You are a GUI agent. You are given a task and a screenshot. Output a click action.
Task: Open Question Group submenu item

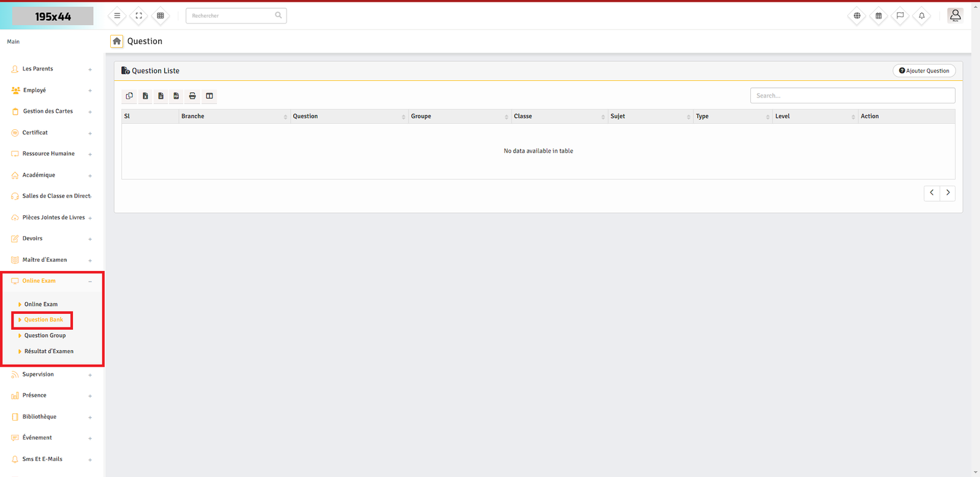(x=45, y=335)
